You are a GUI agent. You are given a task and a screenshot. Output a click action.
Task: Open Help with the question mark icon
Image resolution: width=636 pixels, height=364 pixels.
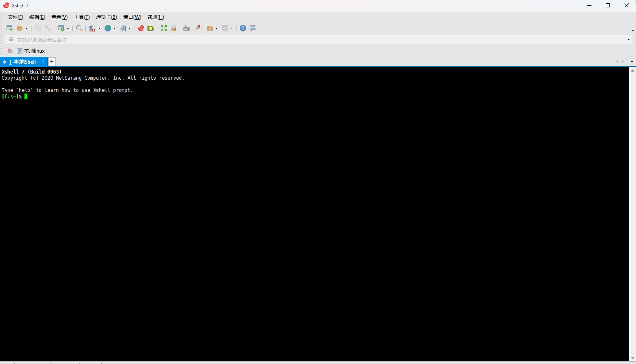coord(243,28)
